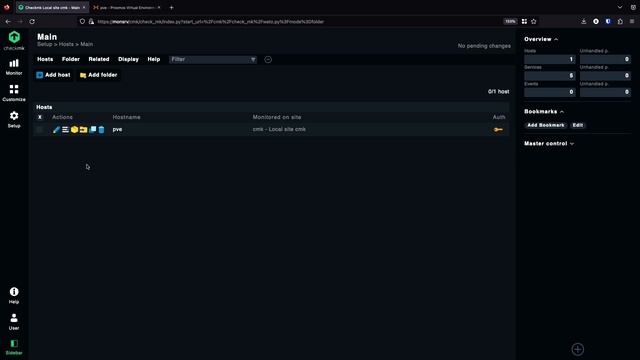Open browser extensions puzzle icon
640x360 pixels.
(620, 22)
